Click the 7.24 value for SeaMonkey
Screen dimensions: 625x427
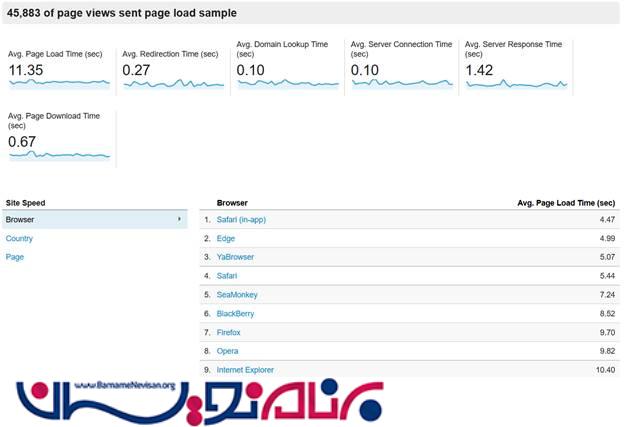607,295
